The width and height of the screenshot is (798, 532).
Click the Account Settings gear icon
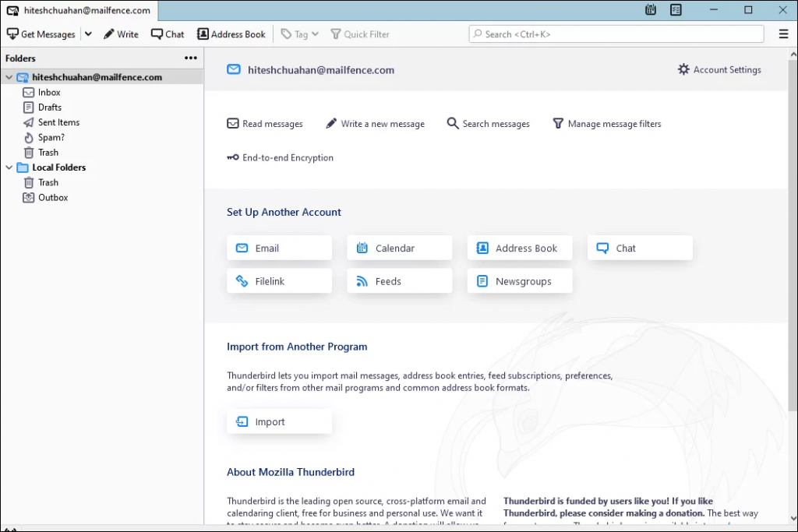tap(683, 69)
